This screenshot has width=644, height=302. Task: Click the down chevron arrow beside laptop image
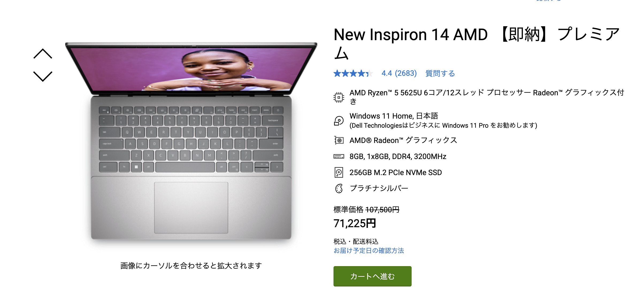tap(43, 76)
